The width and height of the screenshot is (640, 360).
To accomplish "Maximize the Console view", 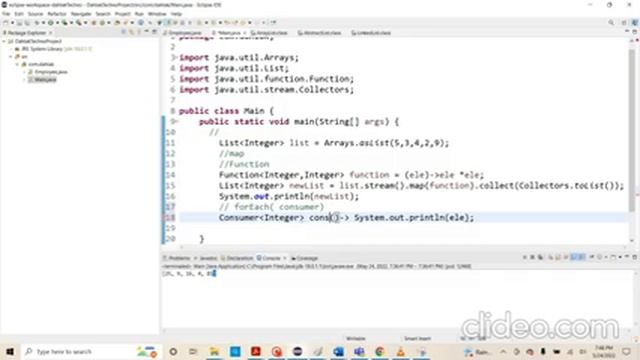I will [x=635, y=258].
